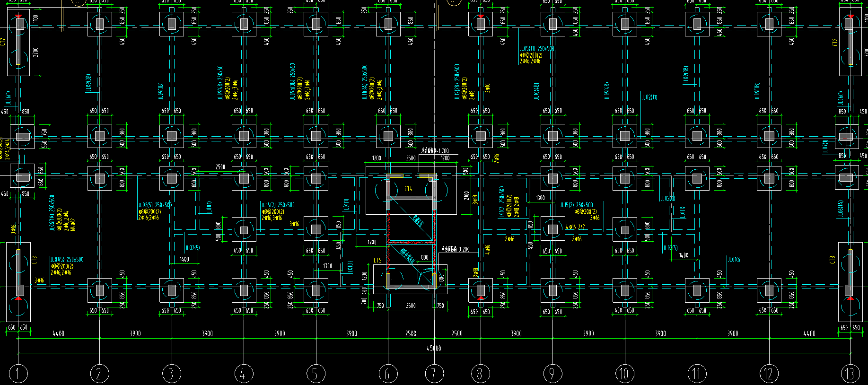Click 4400 dimension between axes 1 and 2
868x385 pixels.
(x=58, y=333)
